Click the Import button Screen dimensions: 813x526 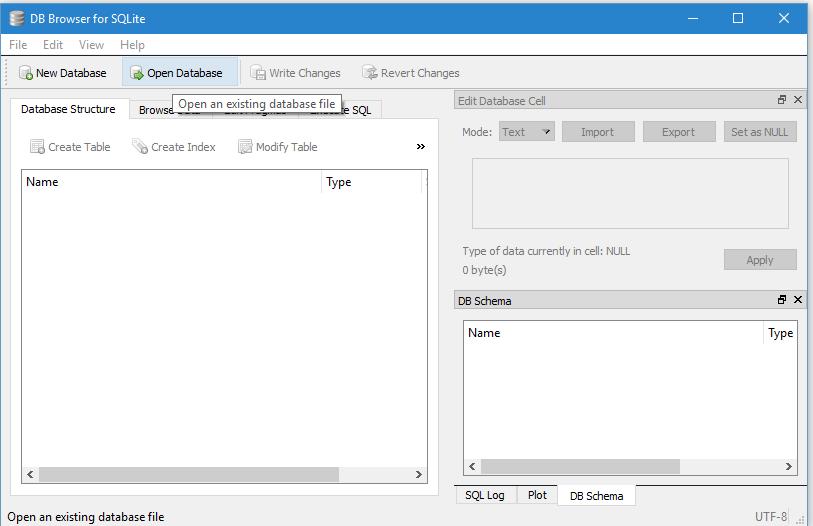click(598, 132)
